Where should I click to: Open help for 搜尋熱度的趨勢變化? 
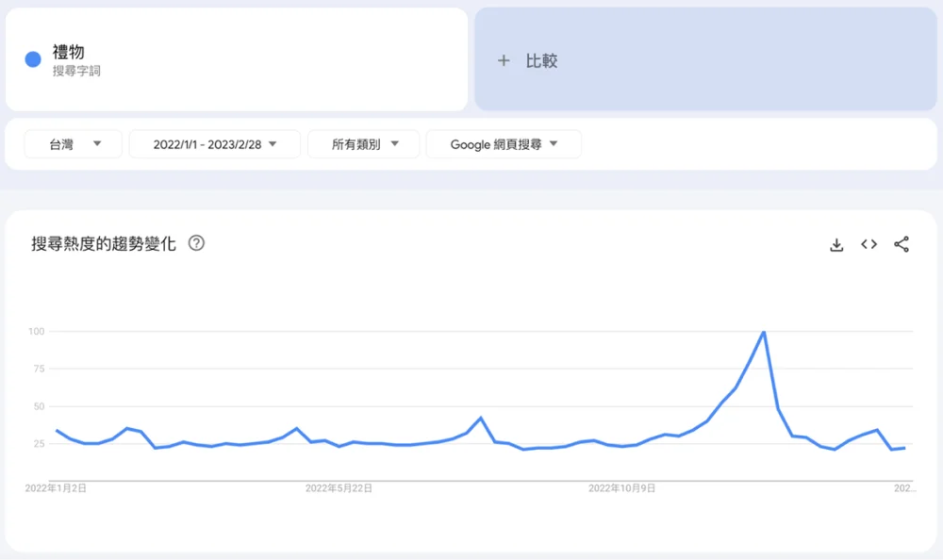pos(196,243)
